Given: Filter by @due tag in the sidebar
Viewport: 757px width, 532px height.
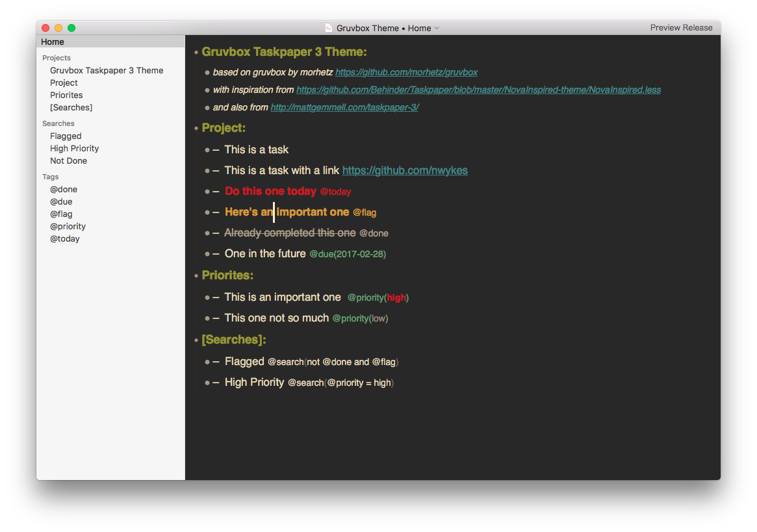Looking at the screenshot, I should point(61,202).
